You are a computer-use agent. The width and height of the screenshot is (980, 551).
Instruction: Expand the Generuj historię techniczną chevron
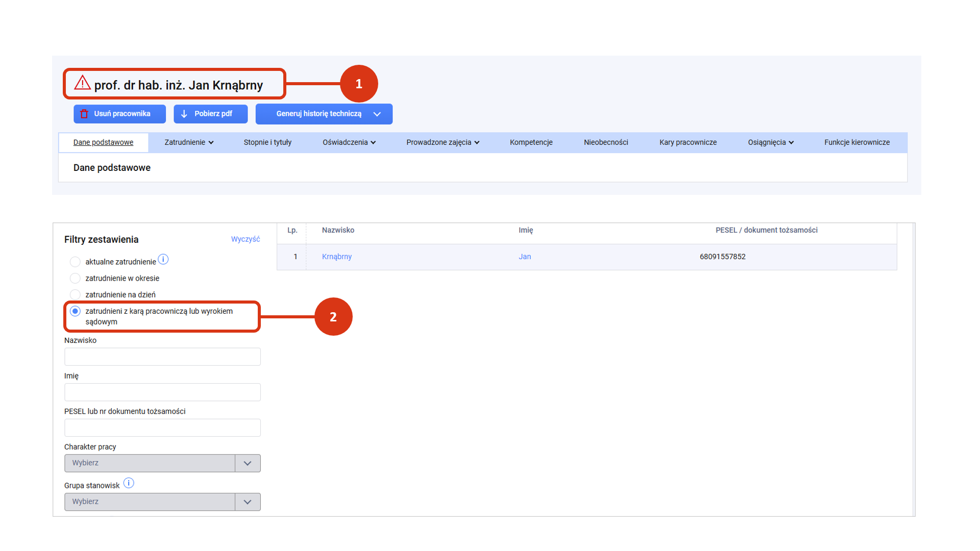(x=377, y=114)
